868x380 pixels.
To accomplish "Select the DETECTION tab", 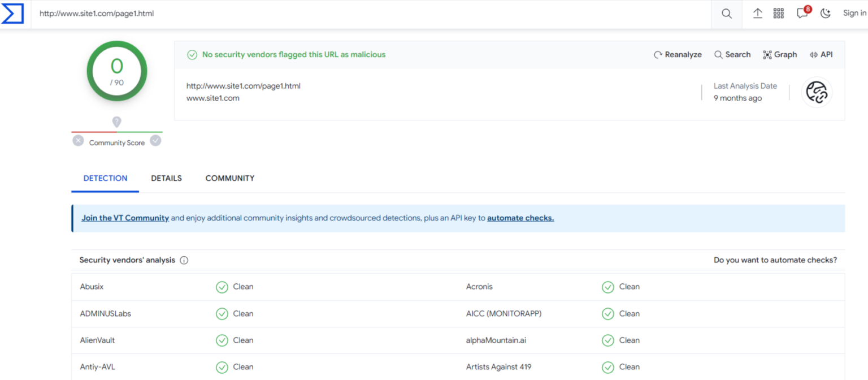I will pos(105,178).
